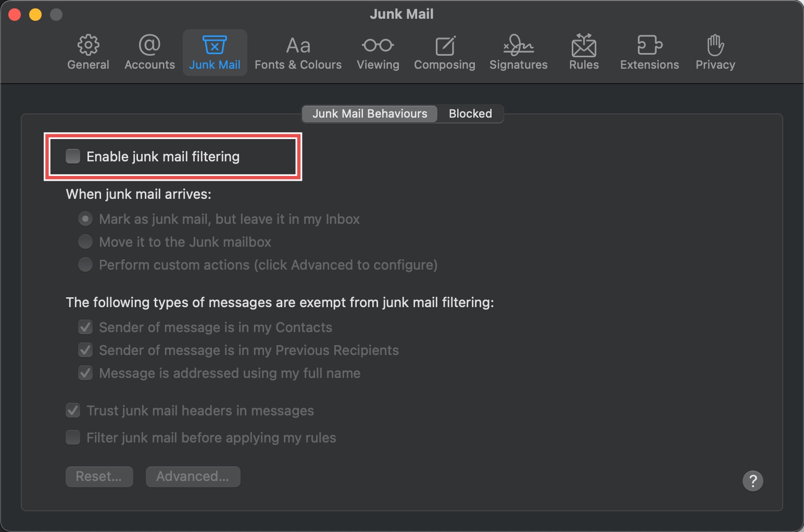
Task: Switch to the Blocked tab
Action: click(x=470, y=113)
